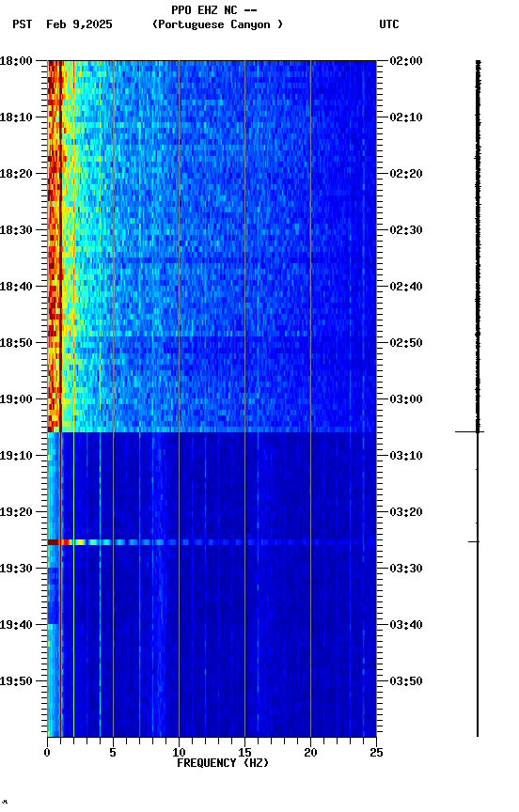The image size is (519, 812).
Task: Select the 'UTC' timezone label
Action: pyautogui.click(x=389, y=24)
